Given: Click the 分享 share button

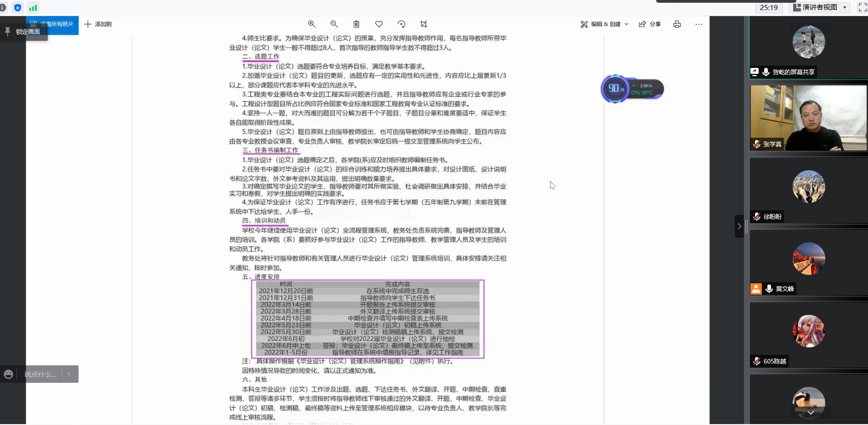Looking at the screenshot, I should (650, 24).
